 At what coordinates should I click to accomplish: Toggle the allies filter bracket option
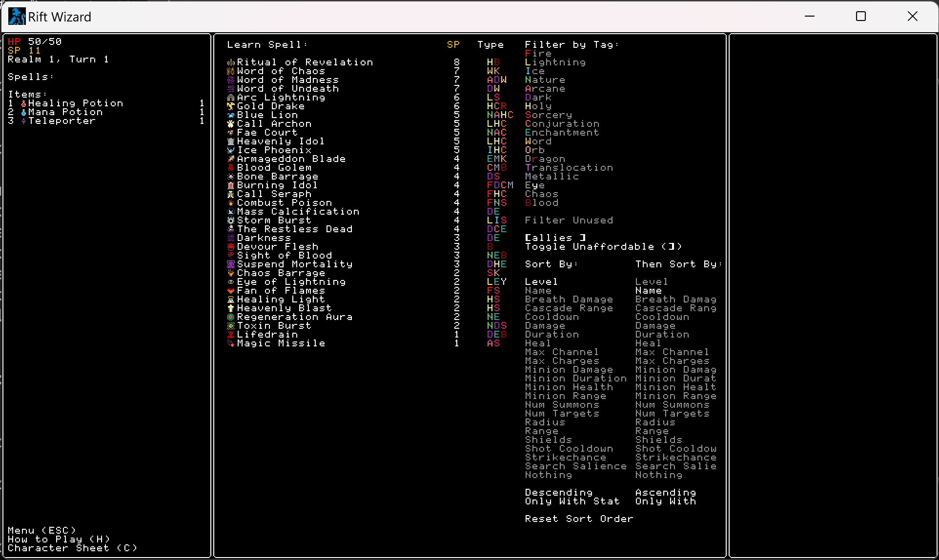tap(555, 238)
